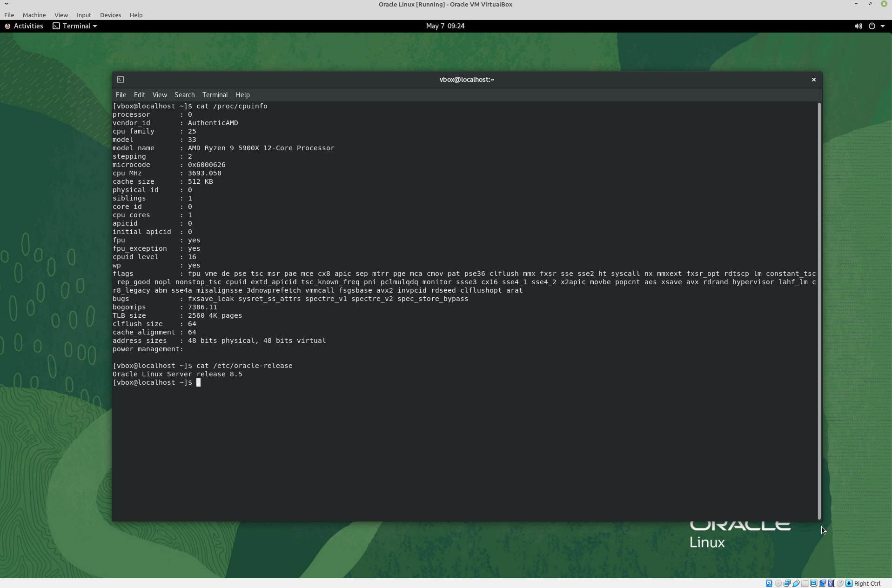Click the volume speaker icon in top bar
The height and width of the screenshot is (588, 892).
858,26
